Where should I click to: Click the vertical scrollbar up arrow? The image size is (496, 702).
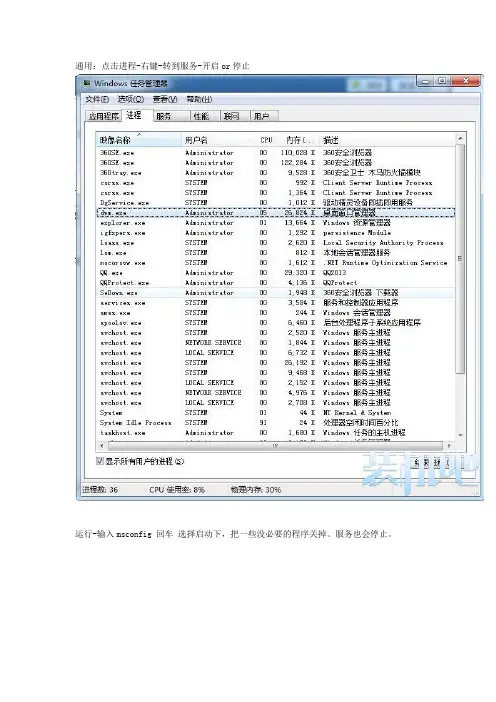[x=460, y=139]
